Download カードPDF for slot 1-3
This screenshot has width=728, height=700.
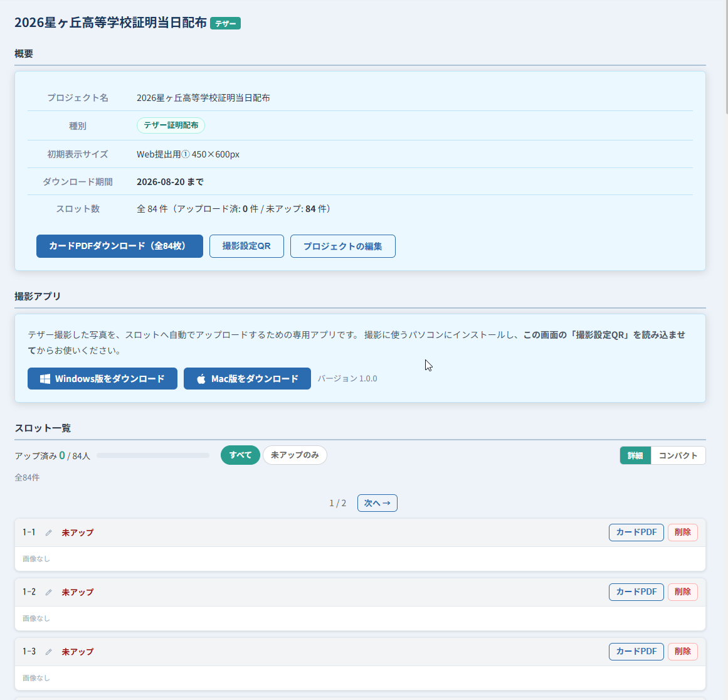tap(636, 651)
